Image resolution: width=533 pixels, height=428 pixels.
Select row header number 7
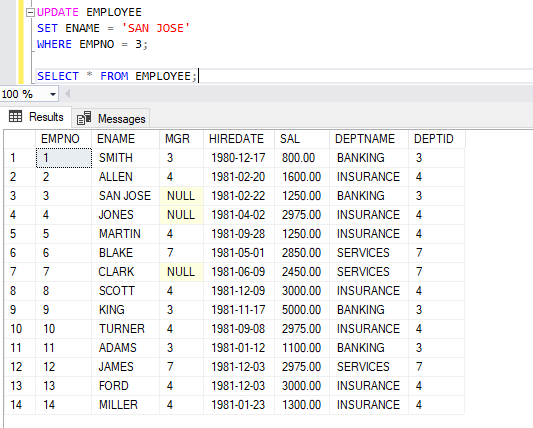coord(20,272)
